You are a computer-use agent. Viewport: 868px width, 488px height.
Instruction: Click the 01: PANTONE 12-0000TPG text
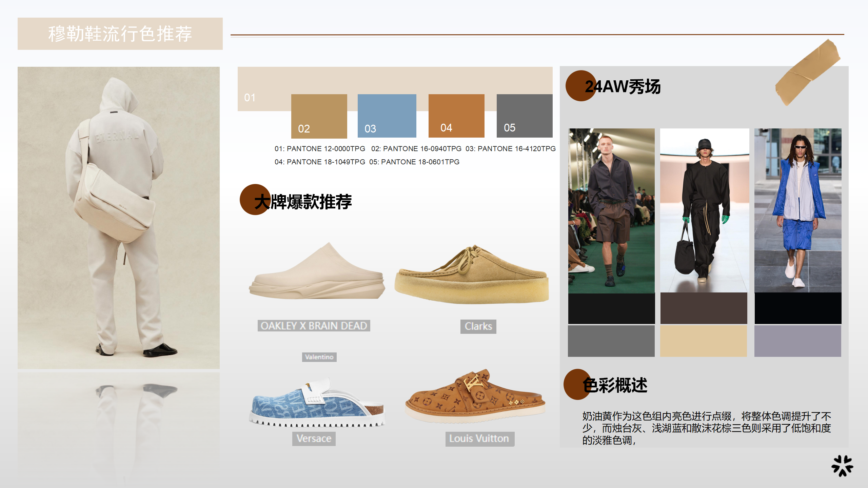(320, 149)
